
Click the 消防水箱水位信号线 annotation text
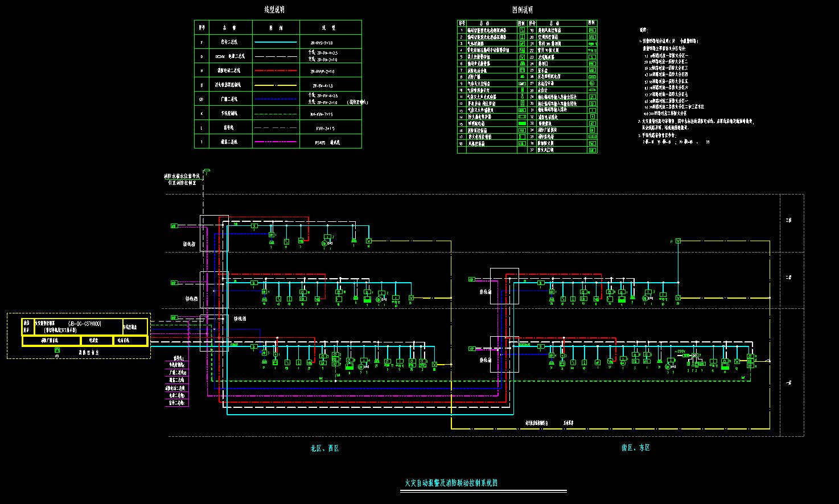click(x=181, y=177)
